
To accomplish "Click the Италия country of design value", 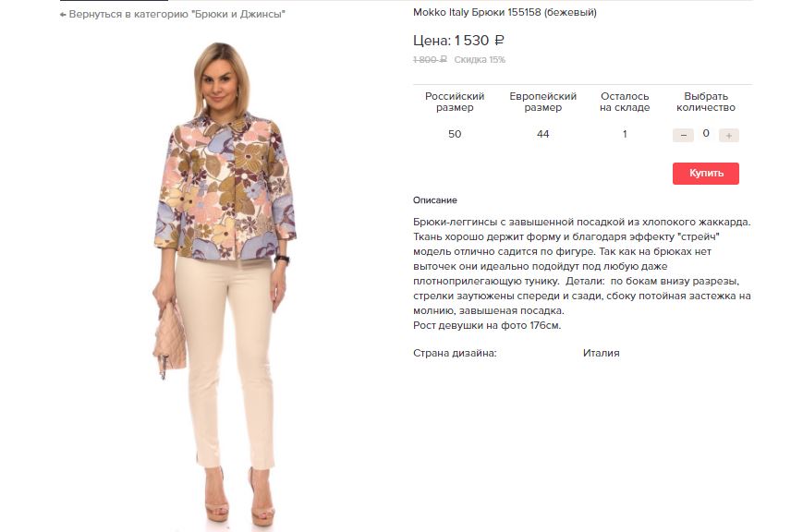I will 601,353.
